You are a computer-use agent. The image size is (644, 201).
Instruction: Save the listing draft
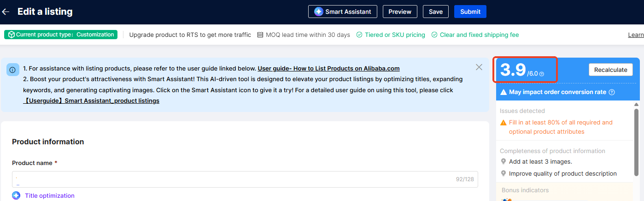pos(435,12)
